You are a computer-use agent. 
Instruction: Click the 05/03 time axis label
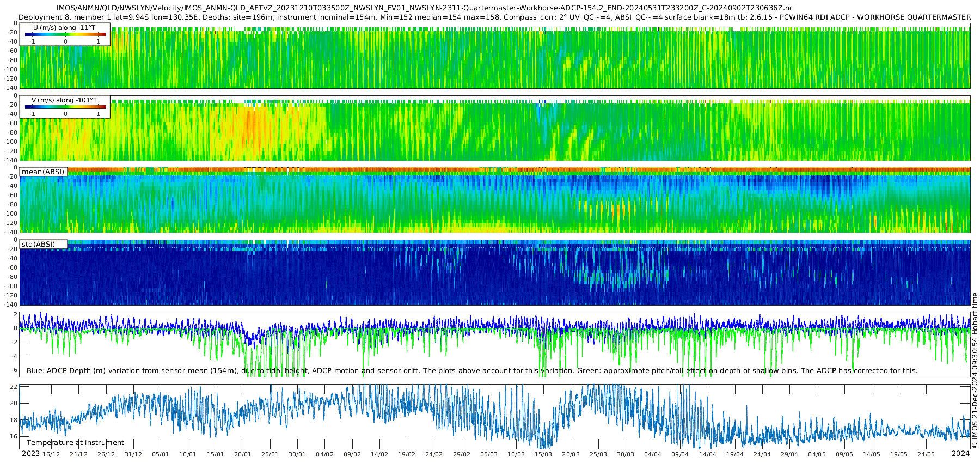489,454
